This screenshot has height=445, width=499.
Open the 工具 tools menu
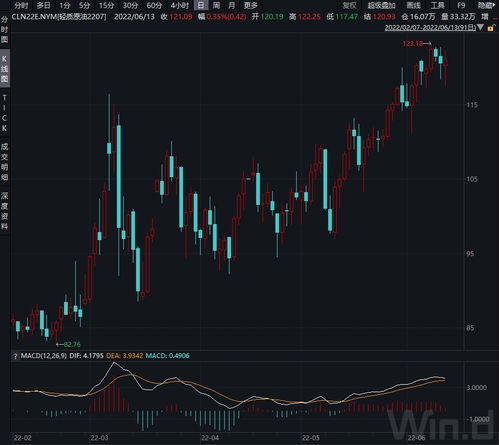(438, 5)
